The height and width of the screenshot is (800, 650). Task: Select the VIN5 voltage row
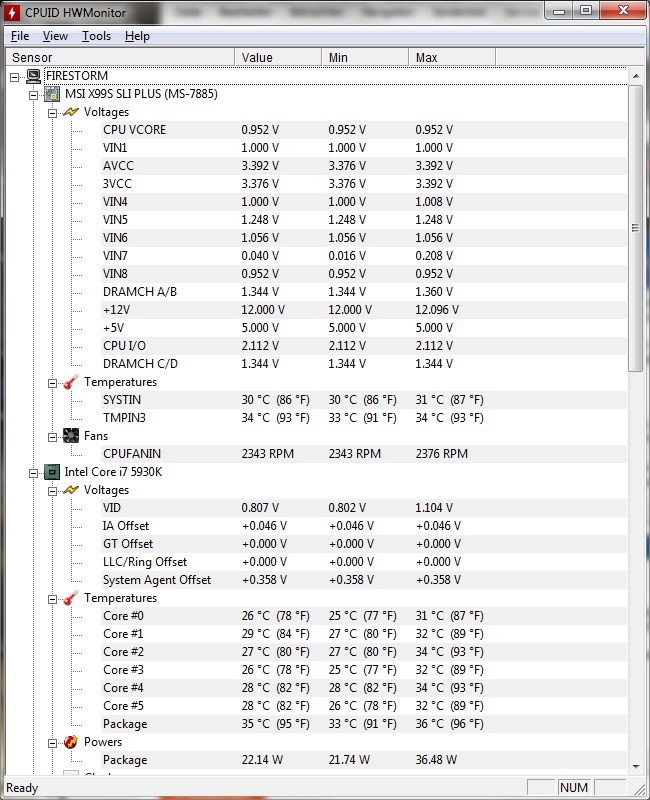(364, 219)
